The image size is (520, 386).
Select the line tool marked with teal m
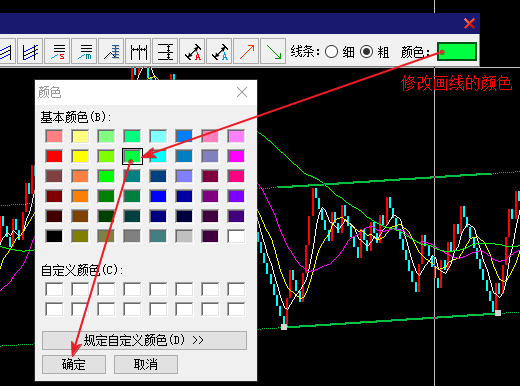(84, 51)
